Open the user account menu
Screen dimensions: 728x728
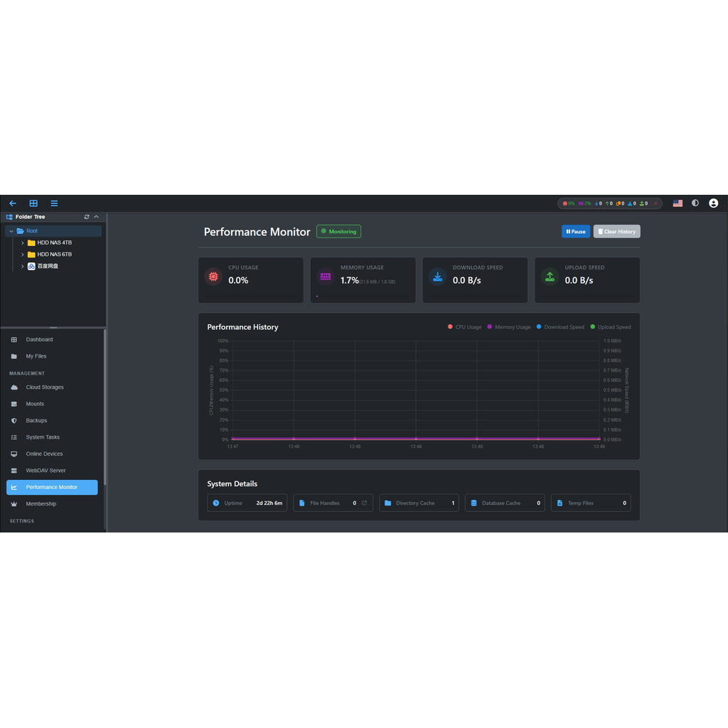pyautogui.click(x=714, y=203)
